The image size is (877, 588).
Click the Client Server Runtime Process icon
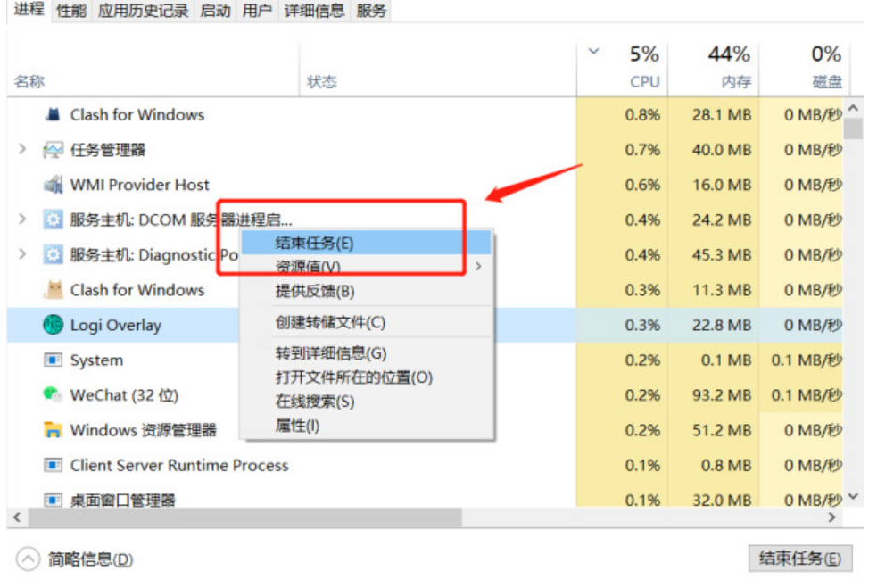click(54, 465)
